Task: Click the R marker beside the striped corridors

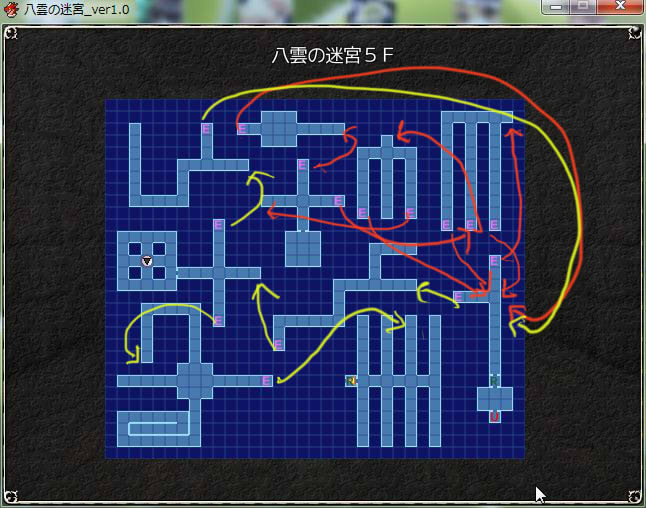Action: (x=351, y=381)
